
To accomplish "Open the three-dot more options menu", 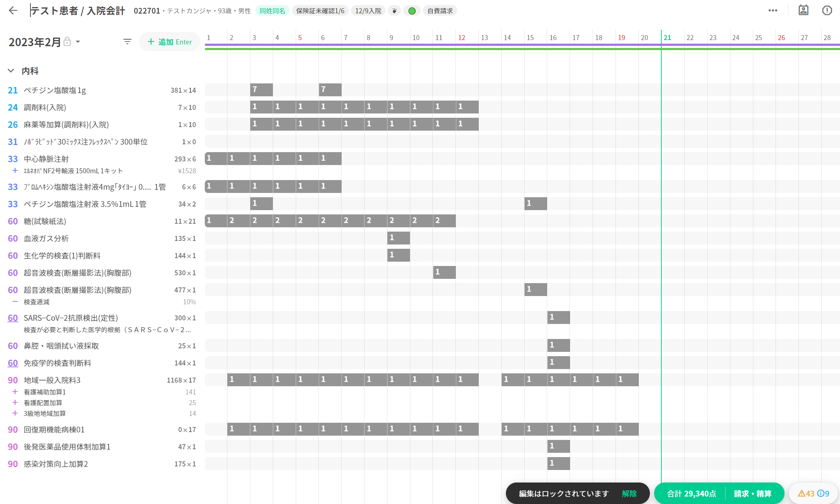I will click(773, 10).
